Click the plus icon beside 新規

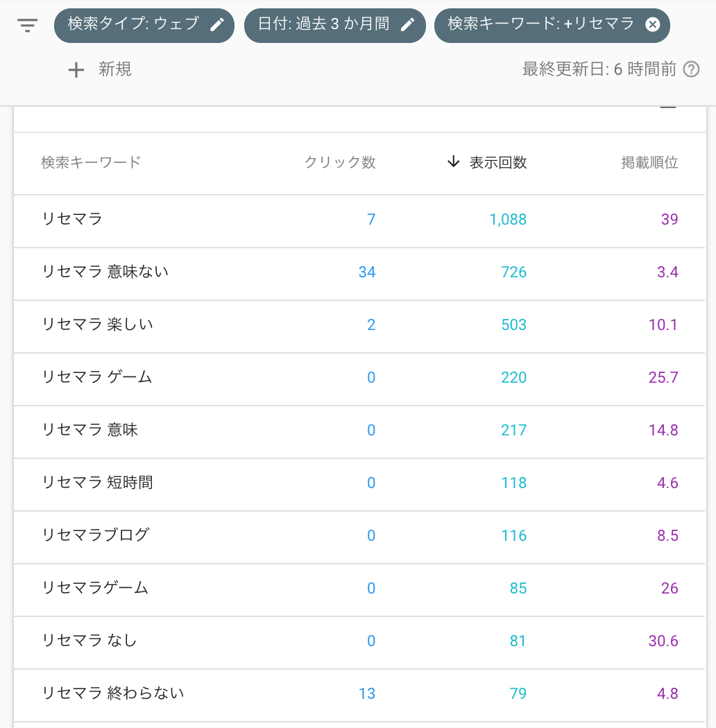[x=76, y=69]
